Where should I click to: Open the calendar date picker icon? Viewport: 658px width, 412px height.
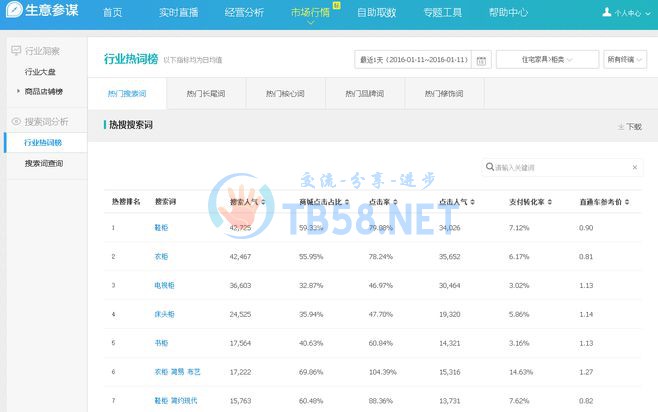click(482, 60)
